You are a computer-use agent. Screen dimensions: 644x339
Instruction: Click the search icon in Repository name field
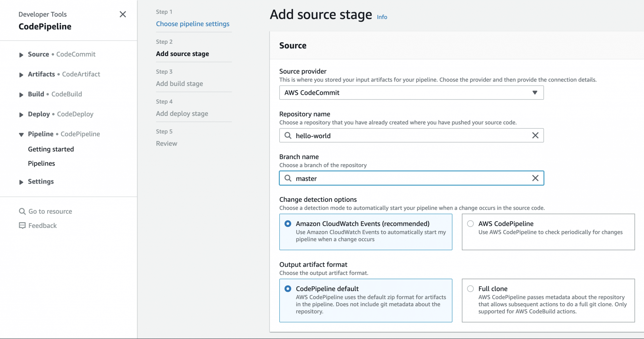click(288, 135)
